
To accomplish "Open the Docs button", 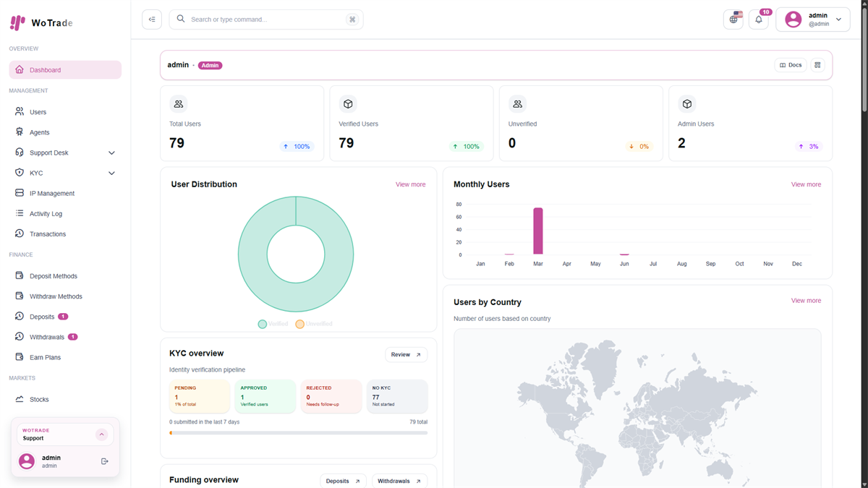I will (791, 65).
